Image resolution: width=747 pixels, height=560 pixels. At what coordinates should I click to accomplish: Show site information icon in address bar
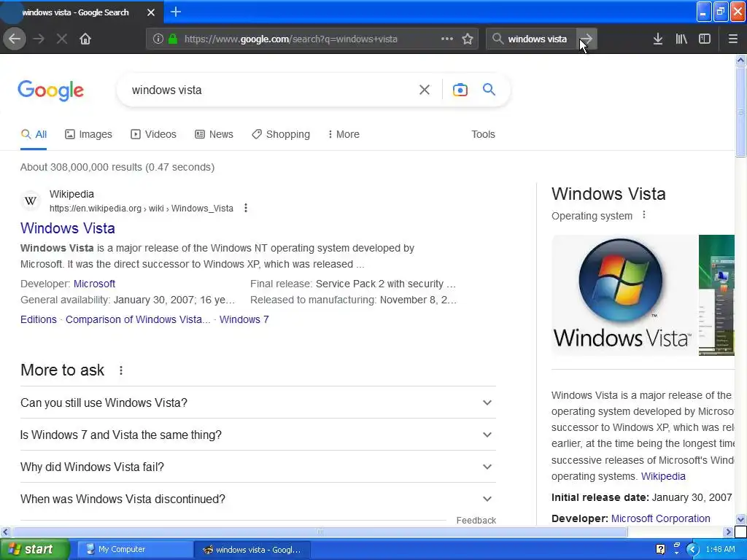tap(158, 39)
